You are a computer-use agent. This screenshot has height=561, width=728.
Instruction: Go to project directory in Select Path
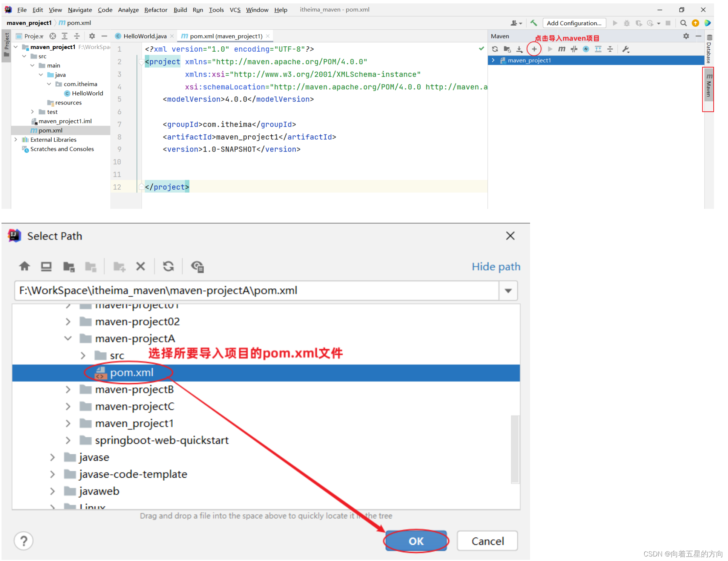point(69,267)
